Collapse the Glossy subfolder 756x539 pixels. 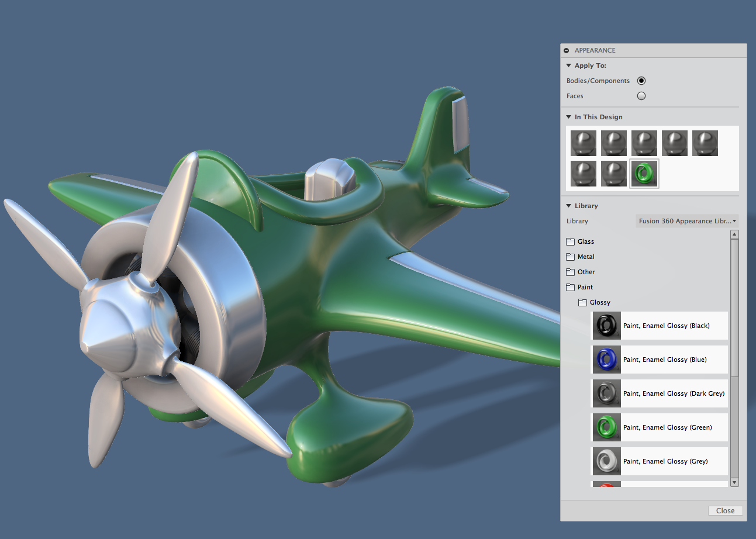click(x=594, y=302)
